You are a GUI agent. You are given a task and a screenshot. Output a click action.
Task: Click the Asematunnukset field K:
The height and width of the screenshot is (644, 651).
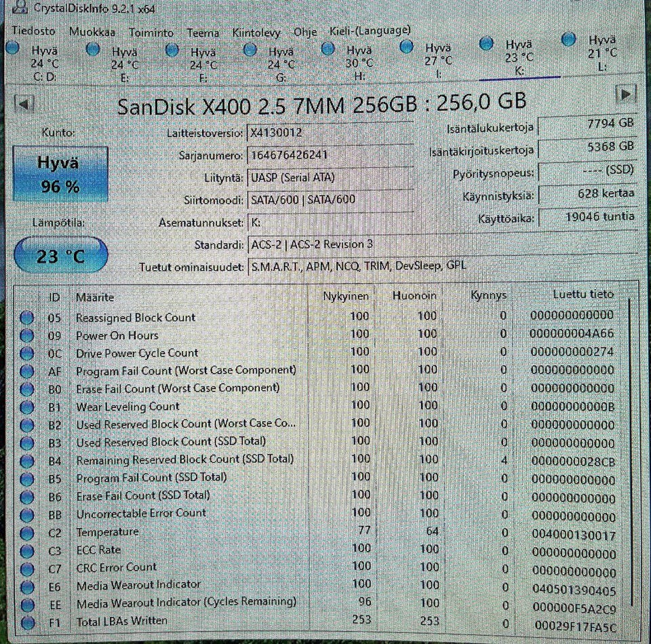(330, 223)
